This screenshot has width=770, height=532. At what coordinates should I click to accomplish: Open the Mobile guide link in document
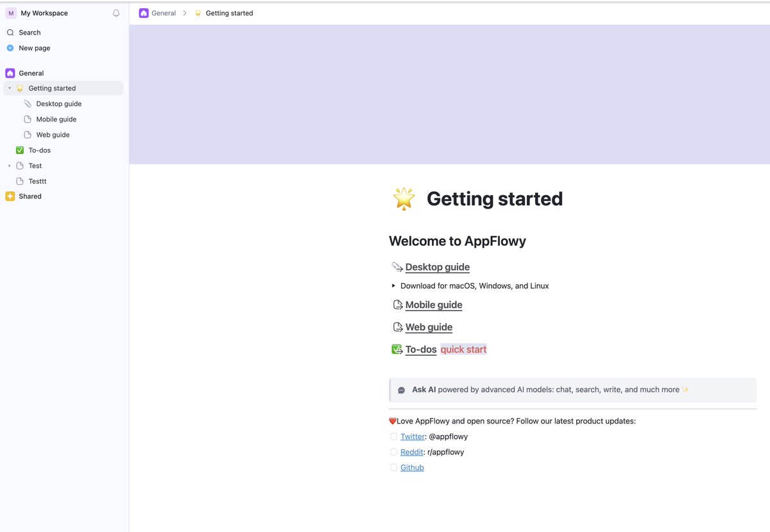coord(434,305)
